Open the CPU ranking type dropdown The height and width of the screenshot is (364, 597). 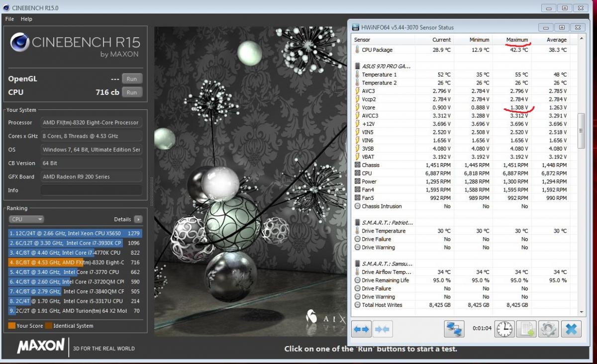tap(26, 219)
